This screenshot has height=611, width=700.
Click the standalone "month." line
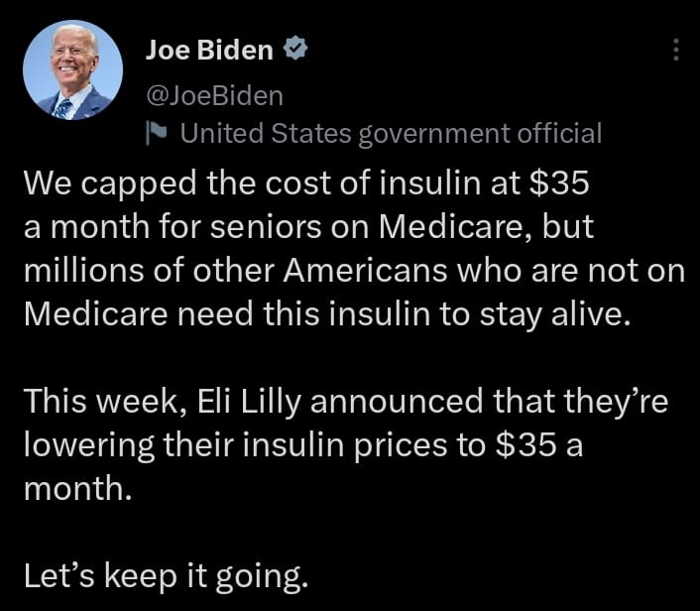[78, 489]
